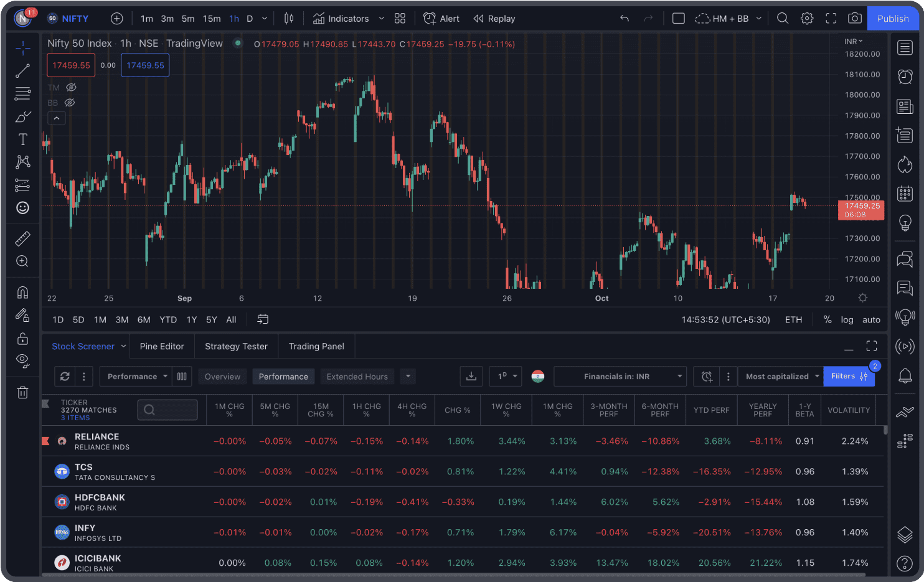Open the watchlist panel in right sidebar
Screen dimensions: 924x582
tap(905, 48)
